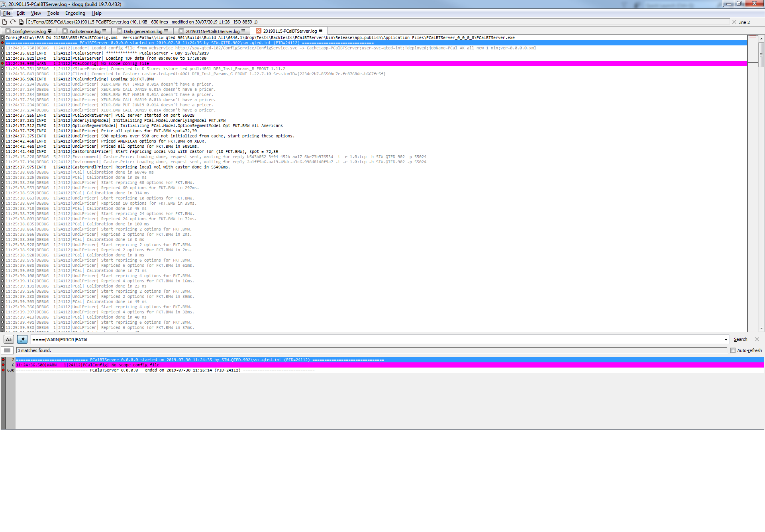Open the active 20190115-PCalBTServer.log tab menu

click(321, 31)
